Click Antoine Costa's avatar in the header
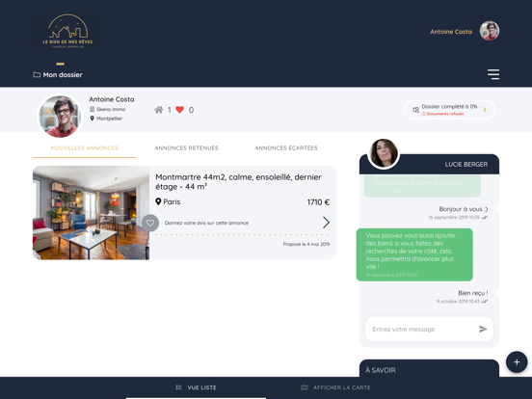The width and height of the screenshot is (532, 399). click(x=490, y=31)
